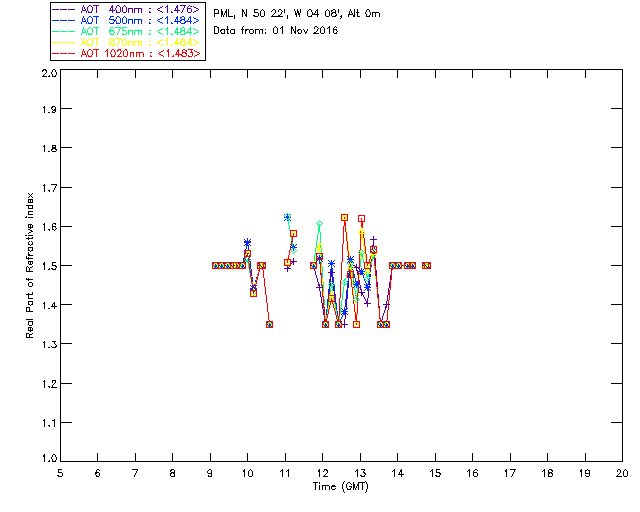
Task: Click the y-axis tick label 1.8
Action: [x=49, y=148]
